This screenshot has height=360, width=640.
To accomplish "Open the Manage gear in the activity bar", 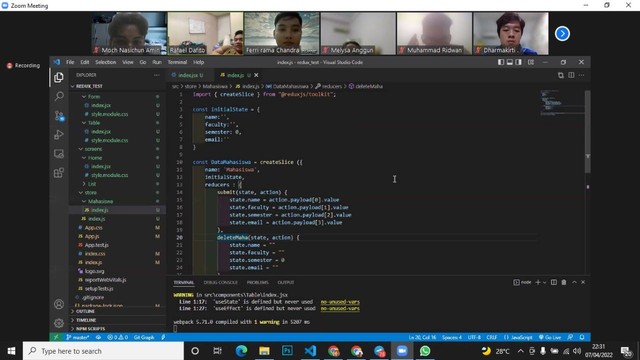I will tap(59, 323).
